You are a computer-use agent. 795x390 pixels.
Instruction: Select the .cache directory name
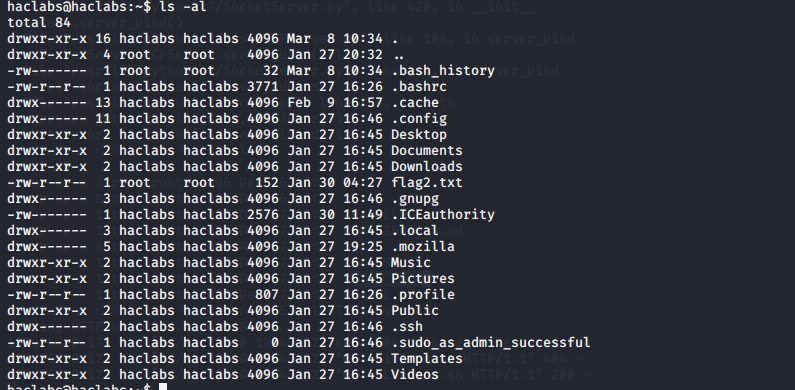(415, 102)
